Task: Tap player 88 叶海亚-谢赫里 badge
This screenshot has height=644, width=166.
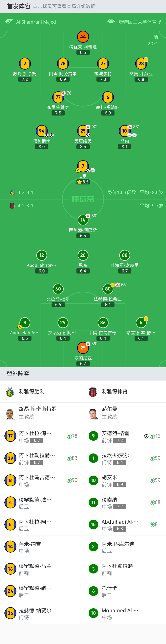Action: pyautogui.click(x=124, y=255)
